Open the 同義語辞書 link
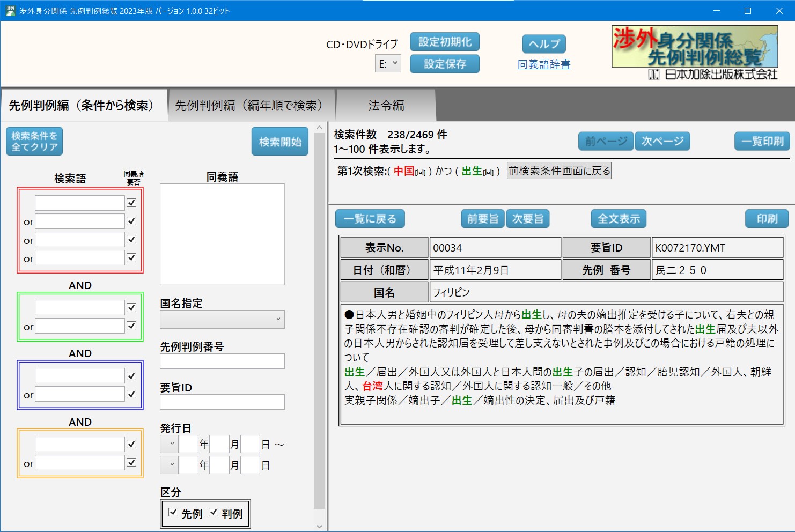 (x=543, y=64)
